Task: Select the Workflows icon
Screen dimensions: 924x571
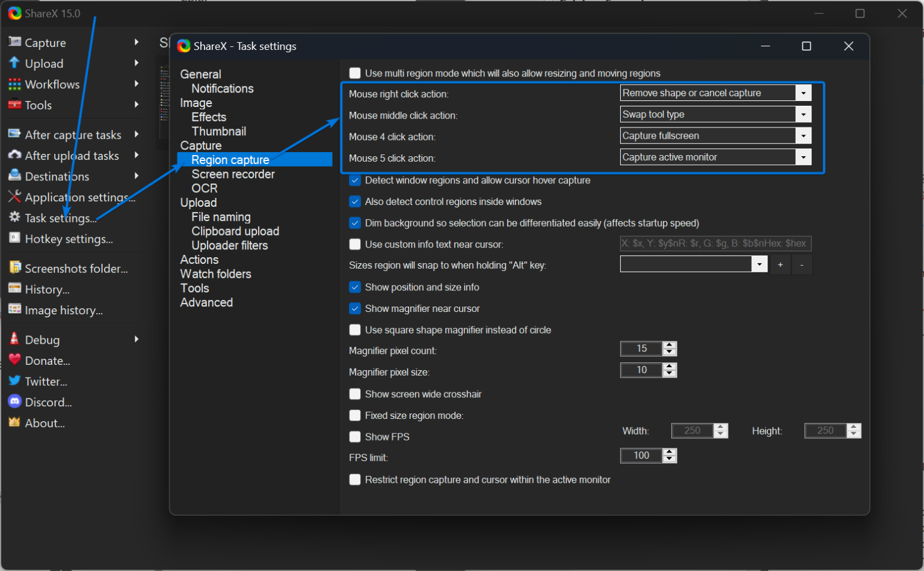Action: 14,84
